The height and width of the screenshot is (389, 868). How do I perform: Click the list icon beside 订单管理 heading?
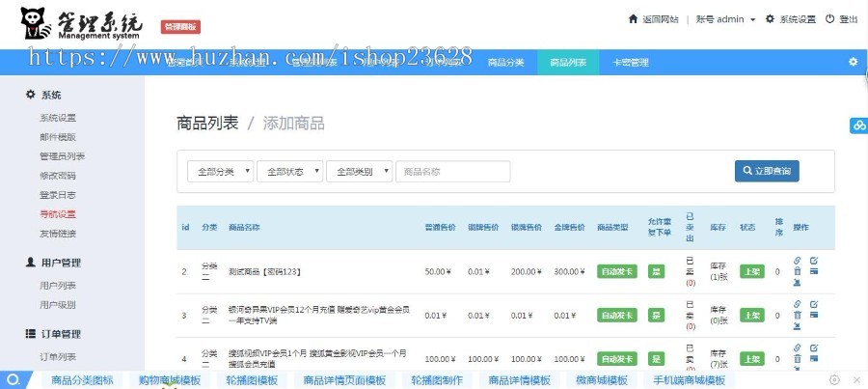31,334
